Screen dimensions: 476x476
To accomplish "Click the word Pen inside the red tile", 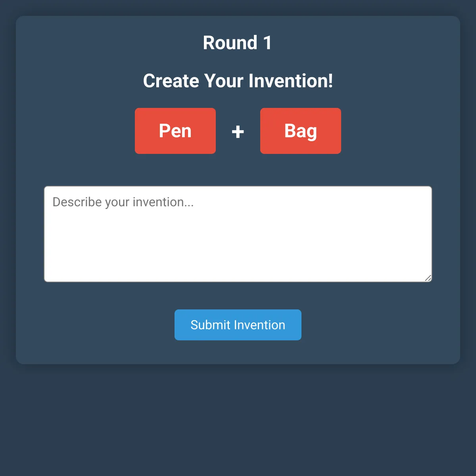I will click(175, 131).
